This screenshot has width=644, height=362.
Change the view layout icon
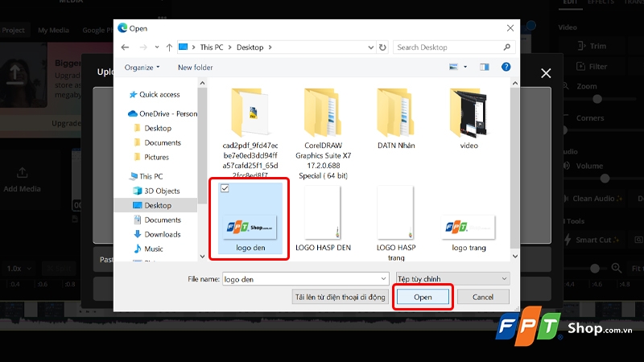pyautogui.click(x=453, y=67)
